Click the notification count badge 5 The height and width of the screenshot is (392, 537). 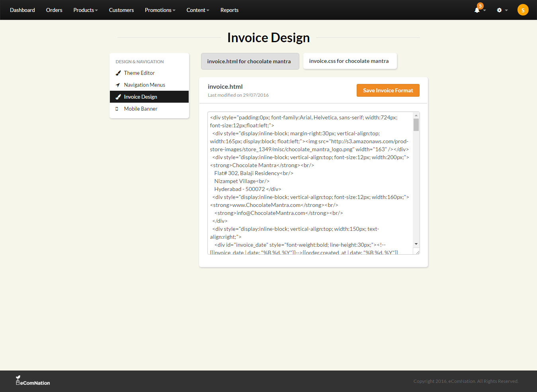tap(480, 6)
